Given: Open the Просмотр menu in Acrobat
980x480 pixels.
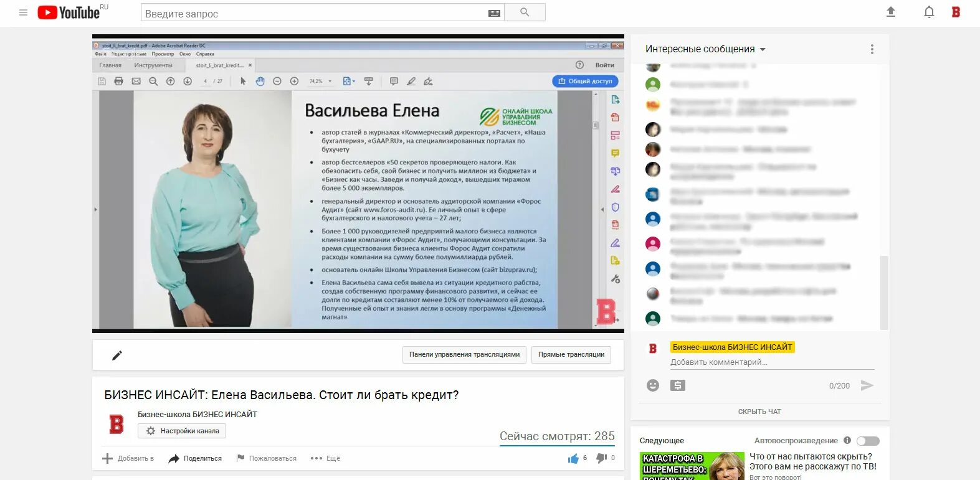Looking at the screenshot, I should pos(163,54).
